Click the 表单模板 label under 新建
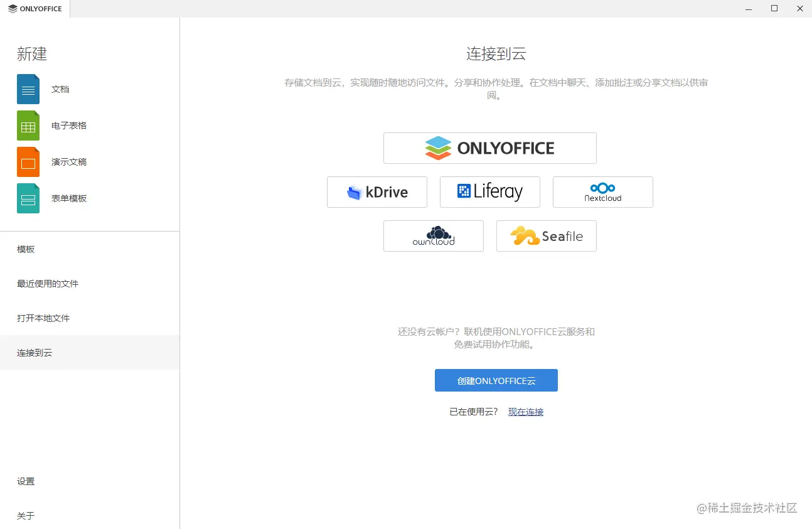 click(69, 198)
